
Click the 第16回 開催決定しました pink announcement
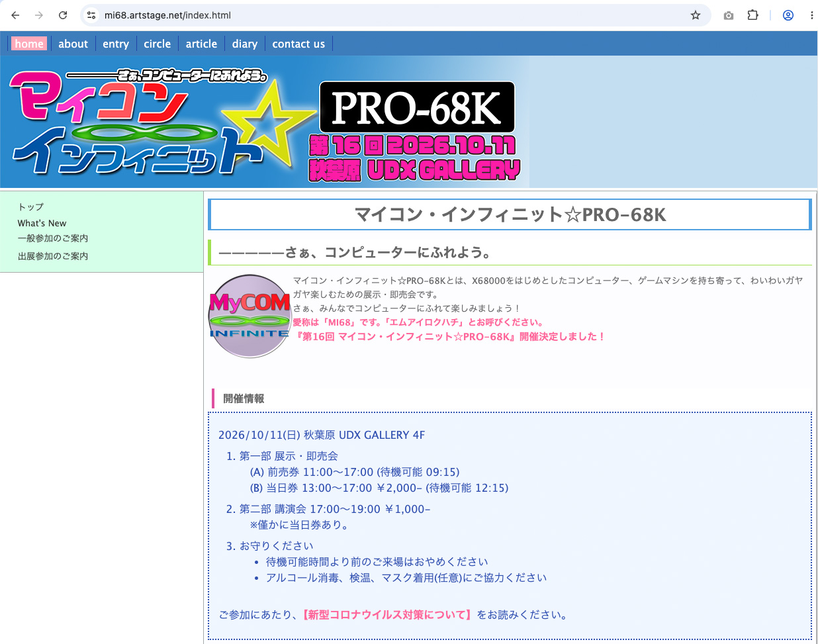(x=449, y=336)
